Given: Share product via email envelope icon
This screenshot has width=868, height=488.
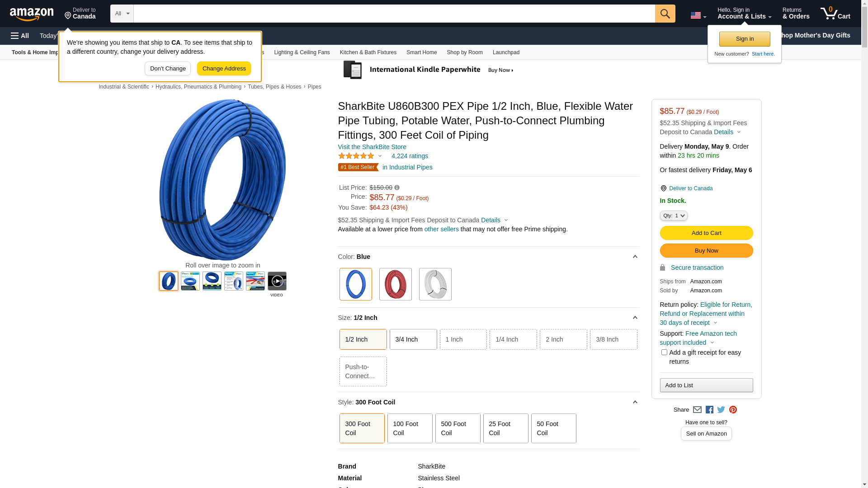Looking at the screenshot, I should point(697,410).
